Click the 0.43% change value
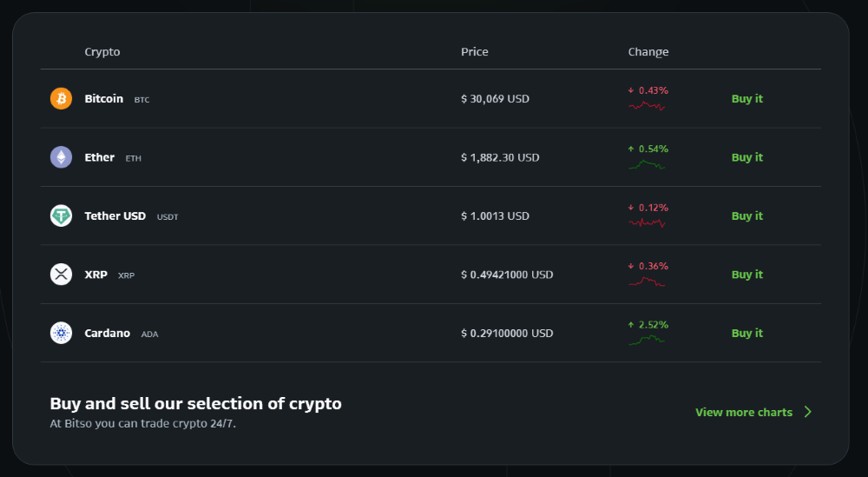The image size is (868, 477). pos(654,90)
